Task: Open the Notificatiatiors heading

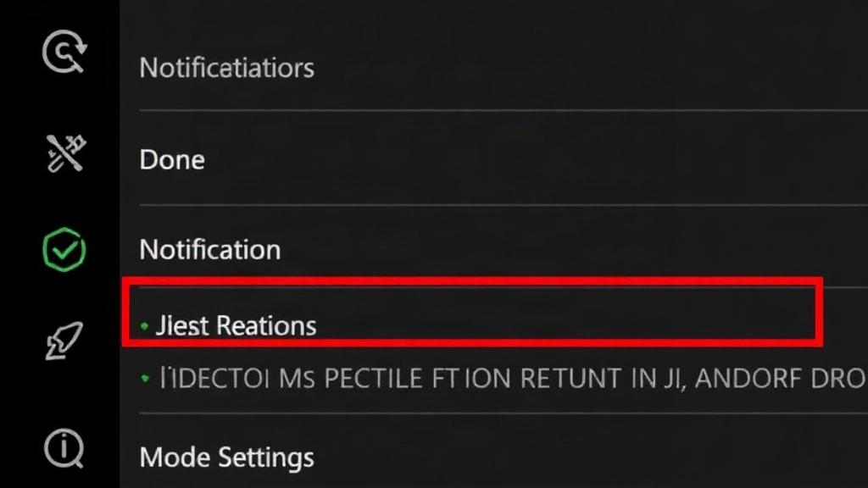Action: [226, 68]
